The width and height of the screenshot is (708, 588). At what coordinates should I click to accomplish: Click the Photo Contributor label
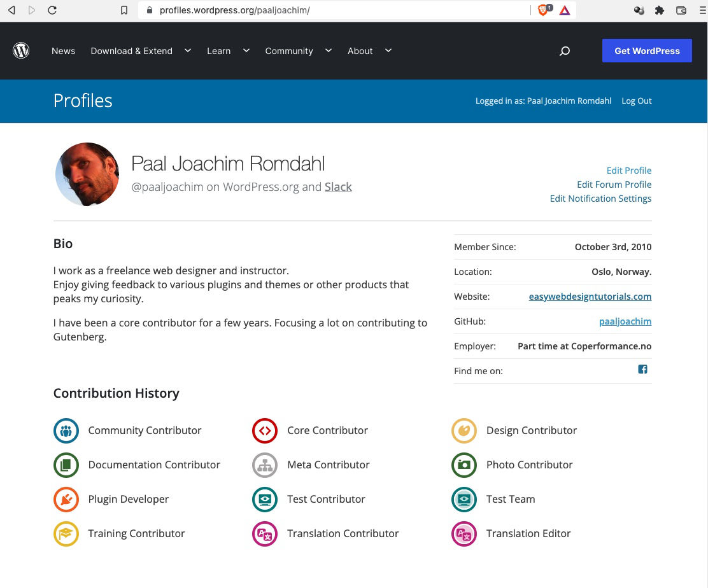pos(529,465)
